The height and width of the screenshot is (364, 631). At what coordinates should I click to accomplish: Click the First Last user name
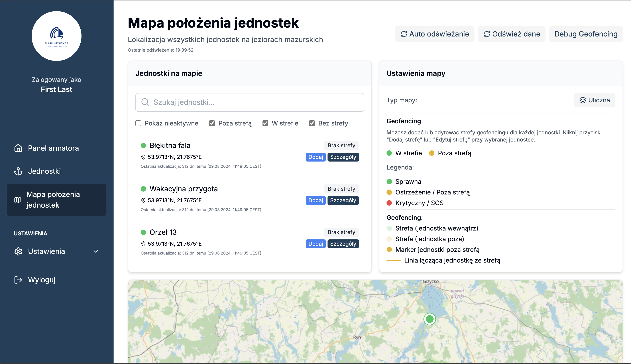[x=57, y=89]
